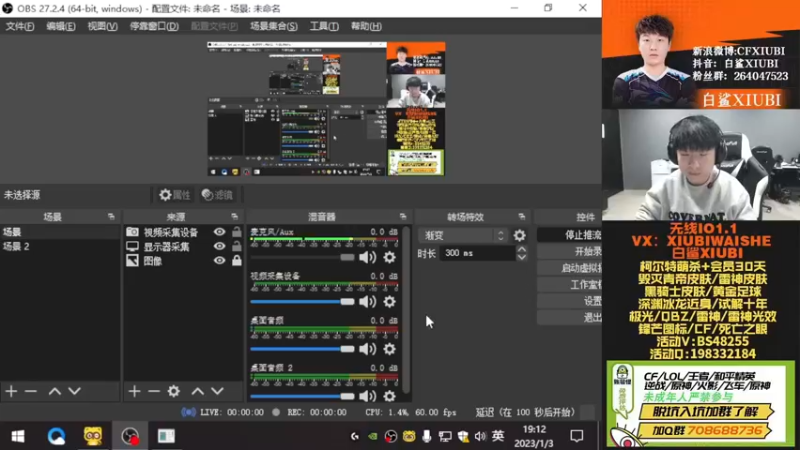
Task: Move source down in list
Action: tap(217, 391)
